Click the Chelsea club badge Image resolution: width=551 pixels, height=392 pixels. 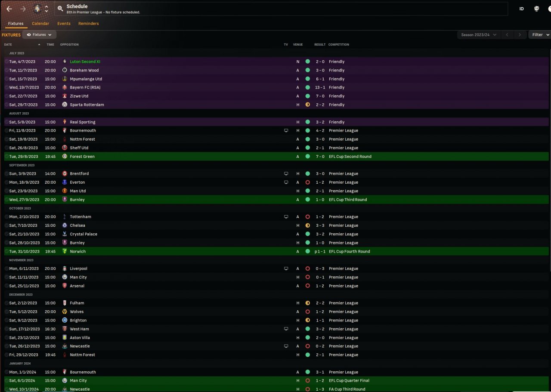click(x=65, y=225)
